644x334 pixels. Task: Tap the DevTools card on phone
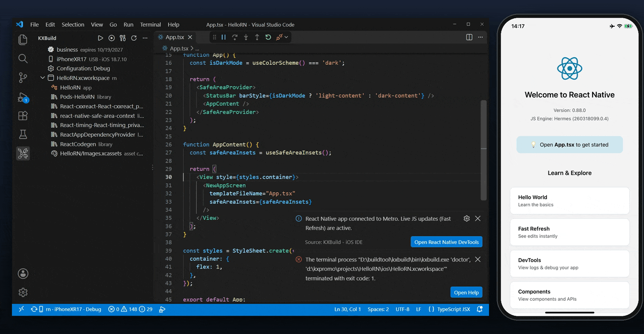pos(570,264)
